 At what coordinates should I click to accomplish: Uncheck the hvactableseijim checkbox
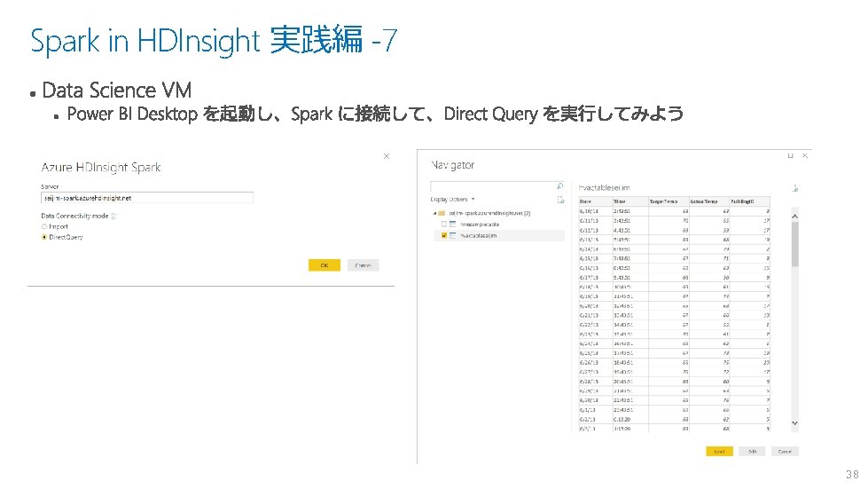pos(444,235)
